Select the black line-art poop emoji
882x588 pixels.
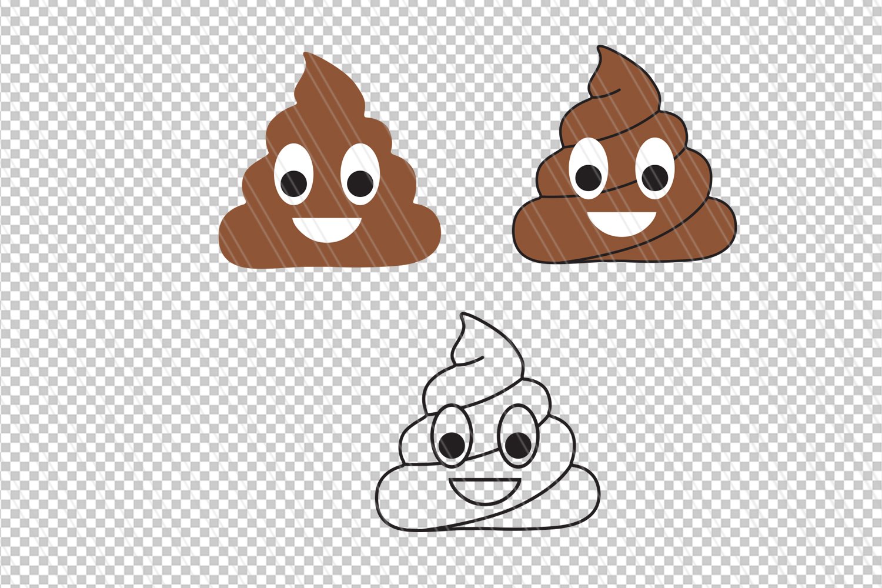point(488,422)
